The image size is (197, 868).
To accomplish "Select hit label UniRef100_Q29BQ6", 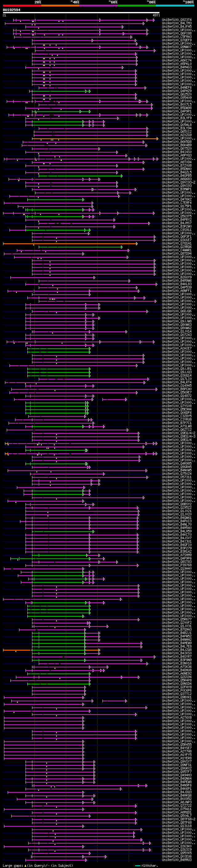I will point(177,247).
